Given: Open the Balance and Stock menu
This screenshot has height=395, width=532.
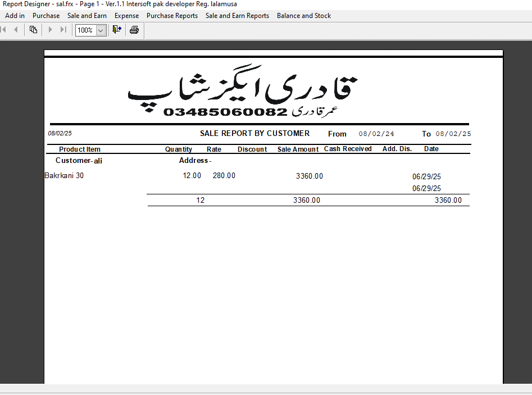Looking at the screenshot, I should 303,16.
